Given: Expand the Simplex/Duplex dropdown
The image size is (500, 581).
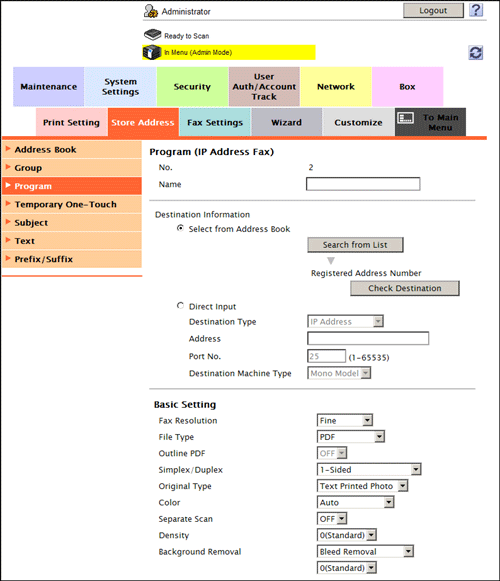Looking at the screenshot, I should (x=369, y=469).
